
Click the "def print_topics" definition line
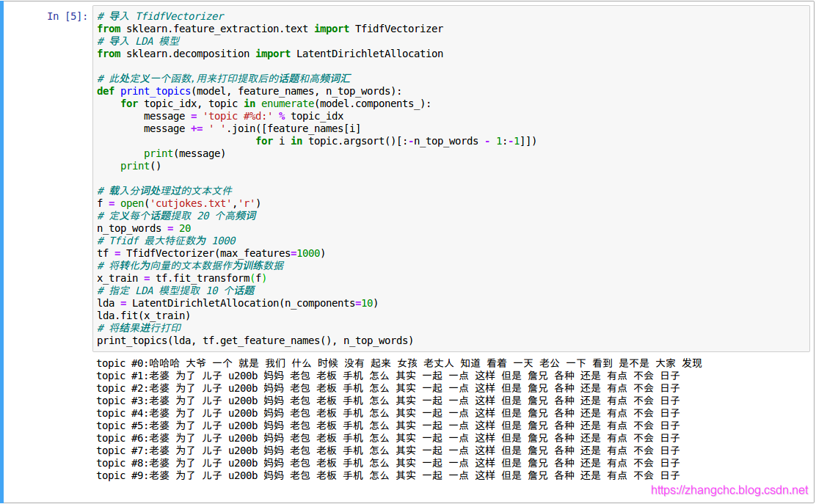click(x=249, y=91)
